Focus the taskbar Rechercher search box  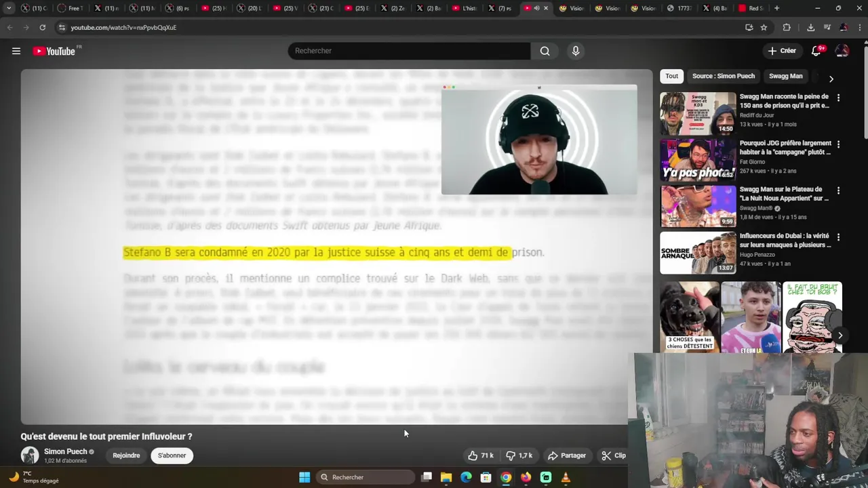(366, 477)
